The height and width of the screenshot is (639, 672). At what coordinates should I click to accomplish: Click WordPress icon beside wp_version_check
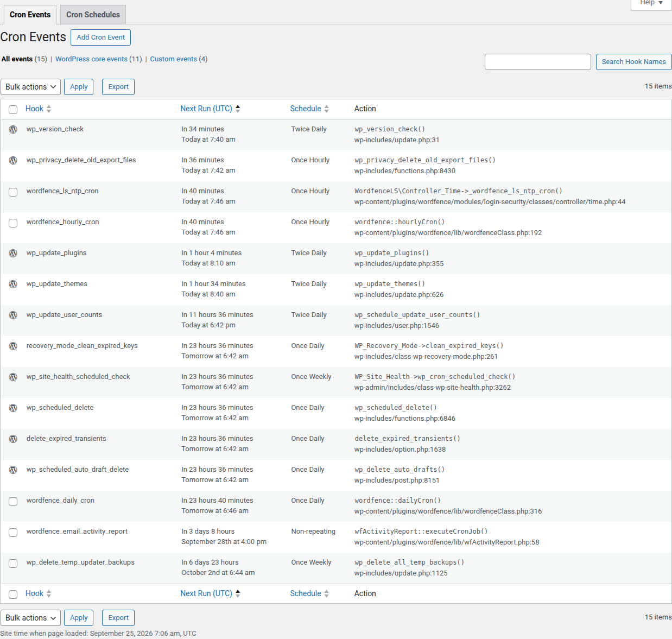point(13,129)
